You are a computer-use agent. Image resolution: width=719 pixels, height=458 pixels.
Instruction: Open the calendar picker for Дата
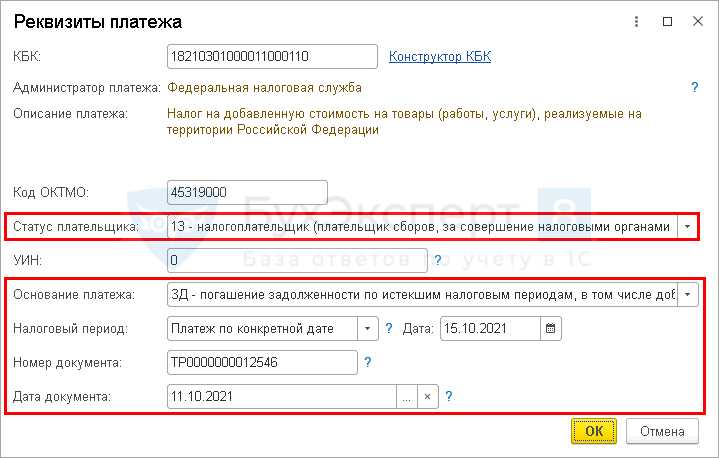coord(551,329)
